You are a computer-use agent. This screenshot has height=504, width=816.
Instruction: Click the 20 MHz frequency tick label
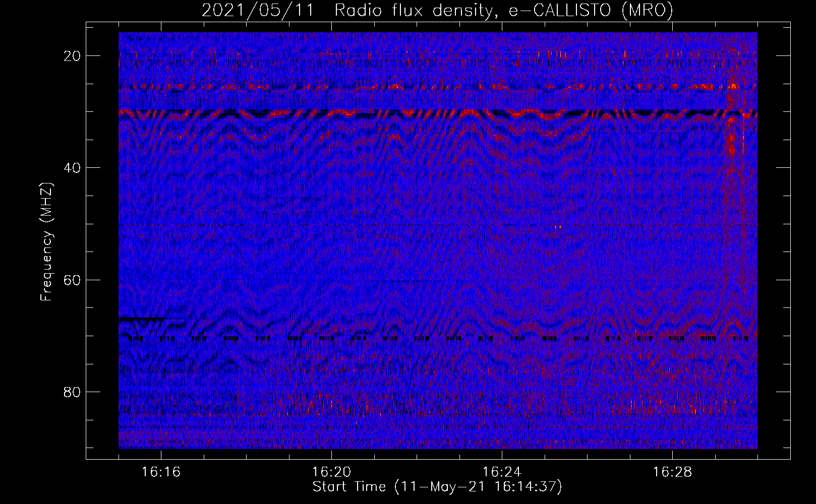(73, 56)
